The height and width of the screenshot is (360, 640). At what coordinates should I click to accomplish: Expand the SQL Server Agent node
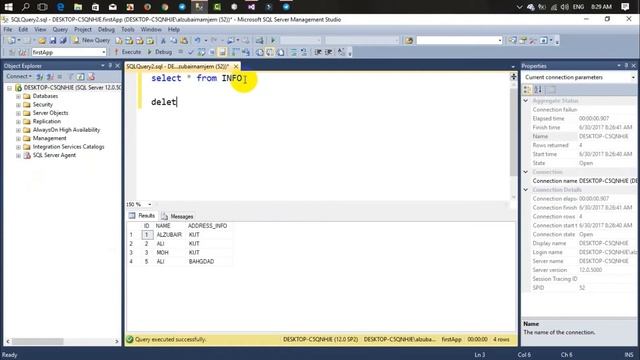tap(18, 156)
